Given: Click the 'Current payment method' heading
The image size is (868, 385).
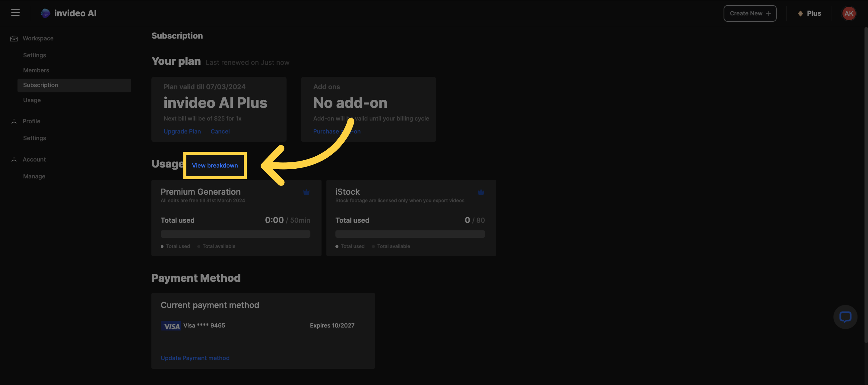Looking at the screenshot, I should (210, 305).
